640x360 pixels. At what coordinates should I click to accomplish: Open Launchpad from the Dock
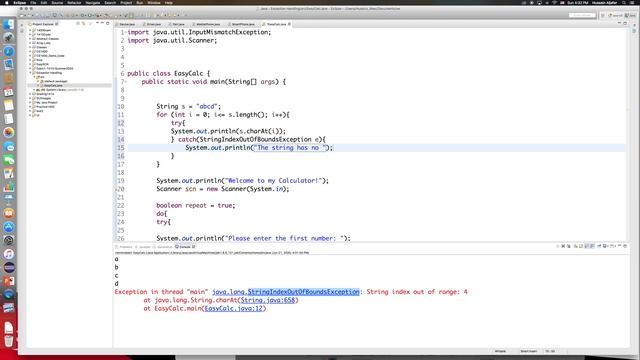(9, 38)
